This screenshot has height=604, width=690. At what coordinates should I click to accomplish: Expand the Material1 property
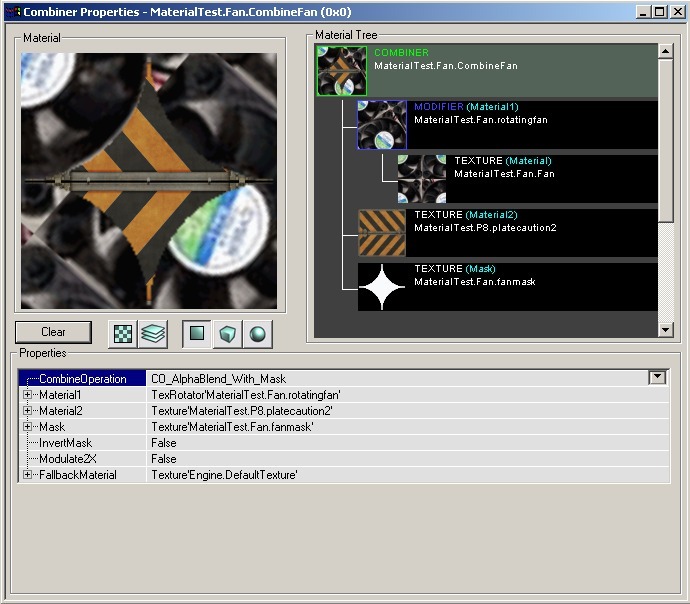click(x=27, y=395)
